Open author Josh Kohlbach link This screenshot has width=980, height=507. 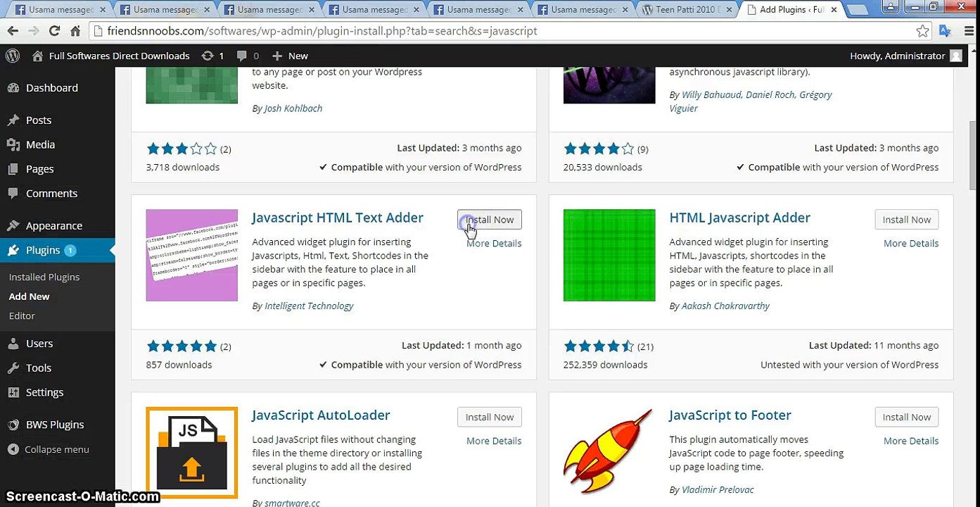click(293, 108)
